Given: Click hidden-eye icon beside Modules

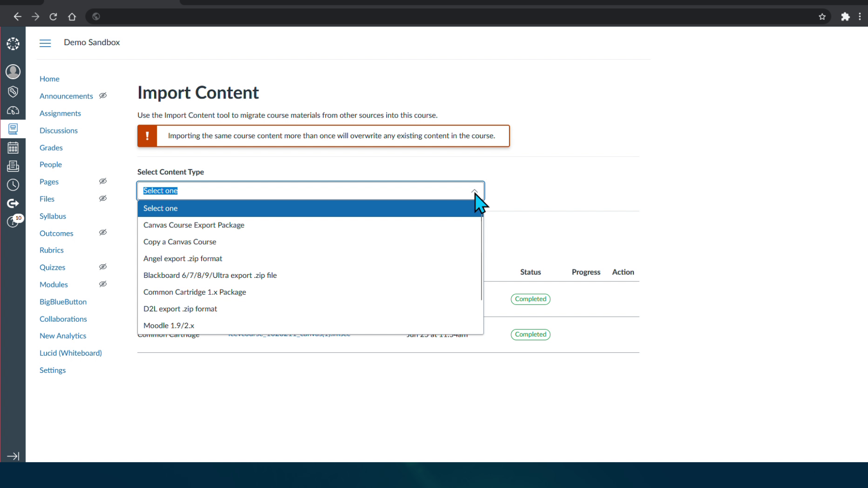Looking at the screenshot, I should point(103,284).
